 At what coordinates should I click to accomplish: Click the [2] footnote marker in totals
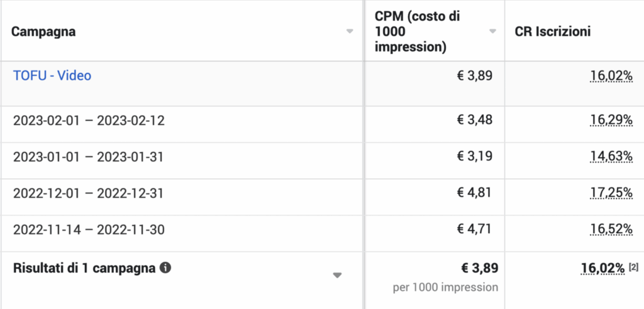633,268
